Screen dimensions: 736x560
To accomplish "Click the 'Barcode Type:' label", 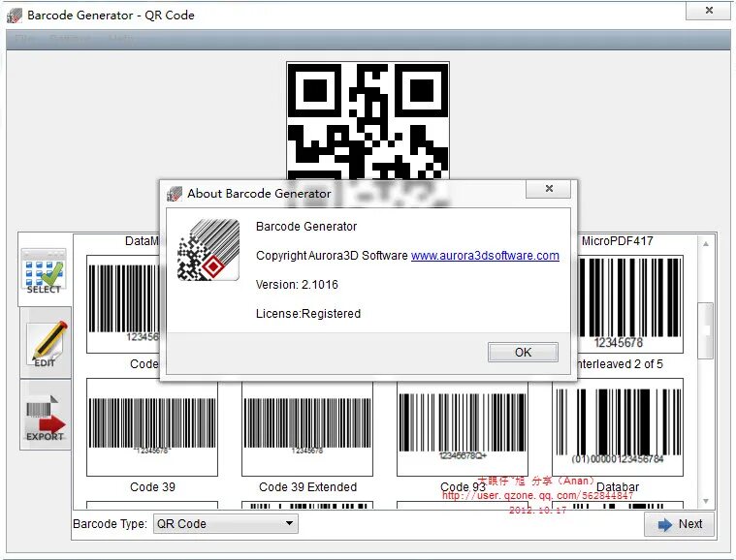I will click(x=110, y=524).
